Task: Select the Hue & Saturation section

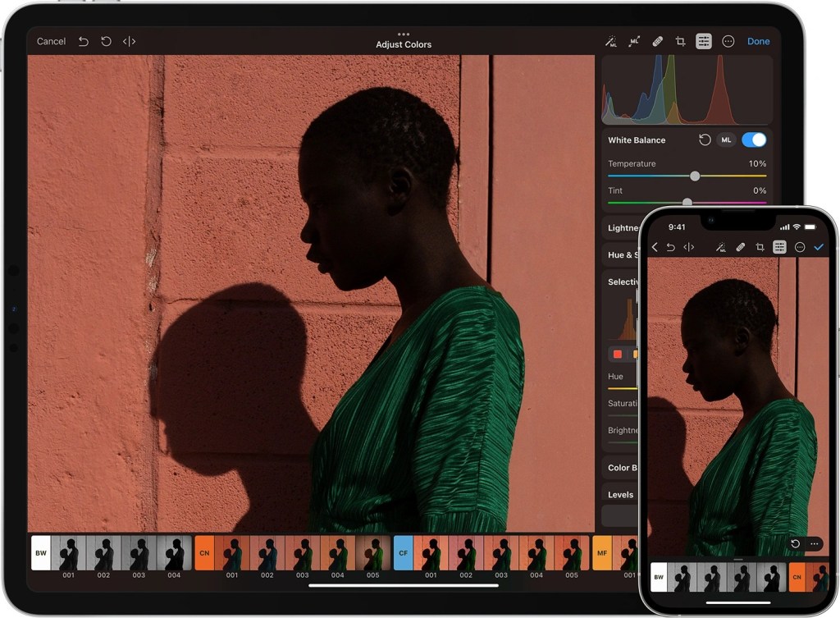Action: [x=621, y=254]
